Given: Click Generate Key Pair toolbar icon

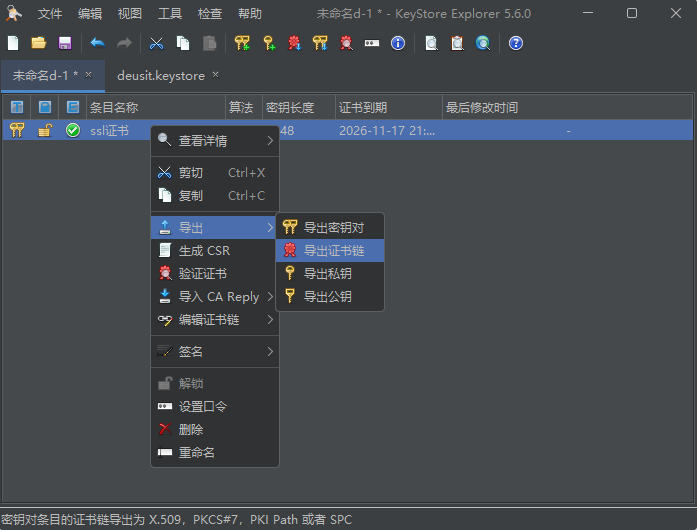Looking at the screenshot, I should (x=242, y=43).
